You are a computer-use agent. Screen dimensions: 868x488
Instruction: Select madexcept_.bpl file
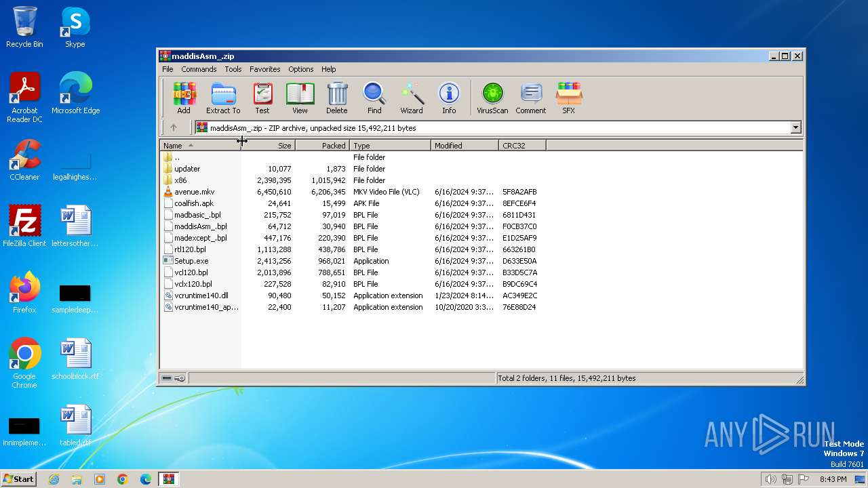(x=353, y=238)
